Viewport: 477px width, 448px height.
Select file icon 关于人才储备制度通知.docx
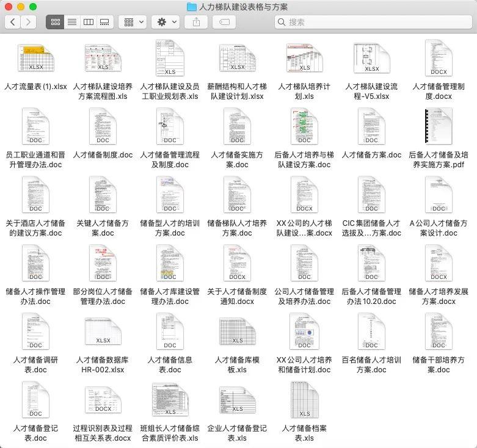(x=238, y=262)
